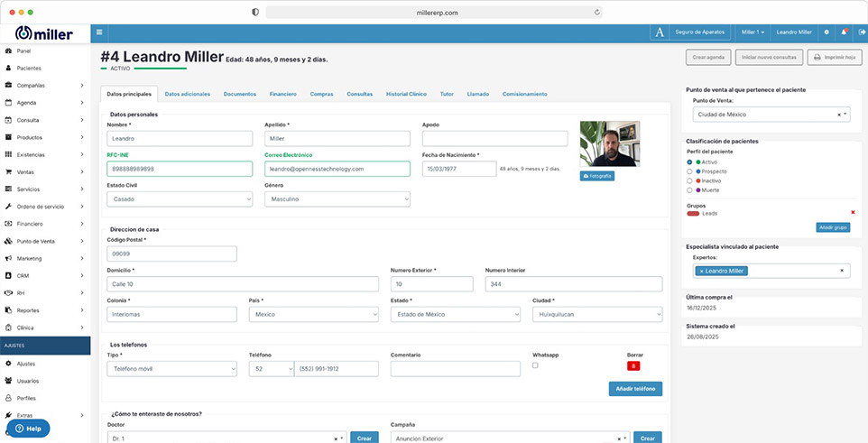The width and height of the screenshot is (868, 443).
Task: Click the CRM sidebar icon
Action: tap(8, 276)
